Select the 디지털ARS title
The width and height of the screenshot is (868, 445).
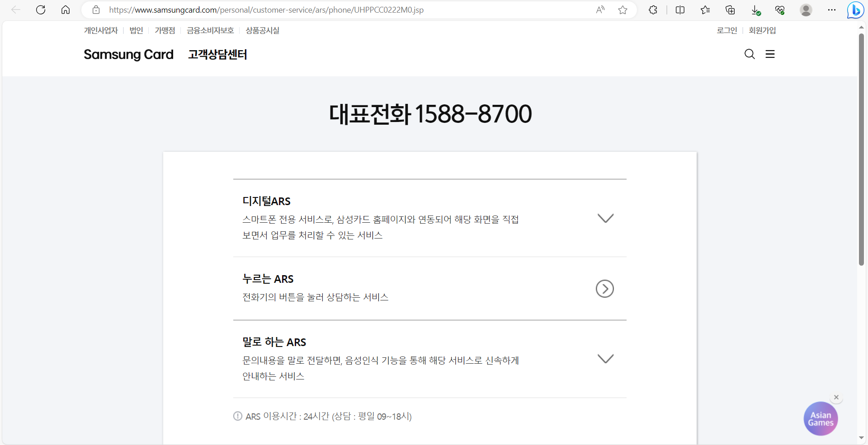[266, 201]
